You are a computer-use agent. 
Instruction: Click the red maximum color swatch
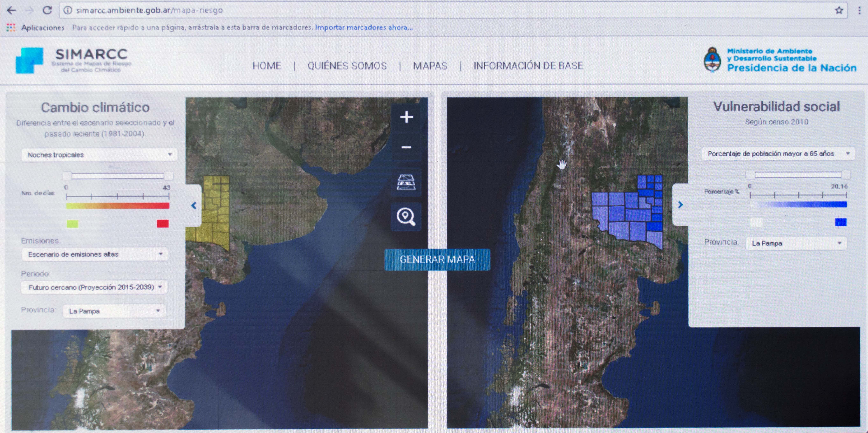163,224
